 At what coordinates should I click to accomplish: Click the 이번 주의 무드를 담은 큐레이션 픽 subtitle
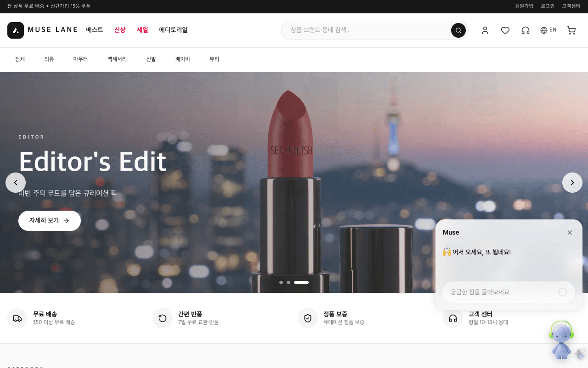coord(68,193)
